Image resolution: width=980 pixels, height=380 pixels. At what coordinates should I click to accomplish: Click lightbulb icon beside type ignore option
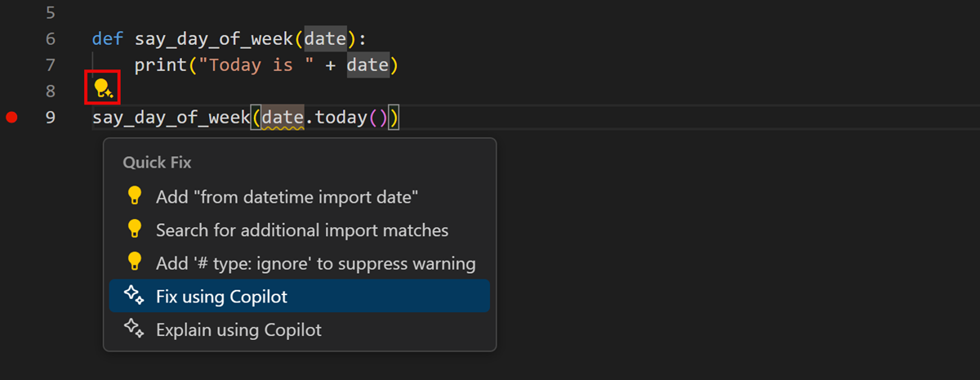tap(134, 263)
